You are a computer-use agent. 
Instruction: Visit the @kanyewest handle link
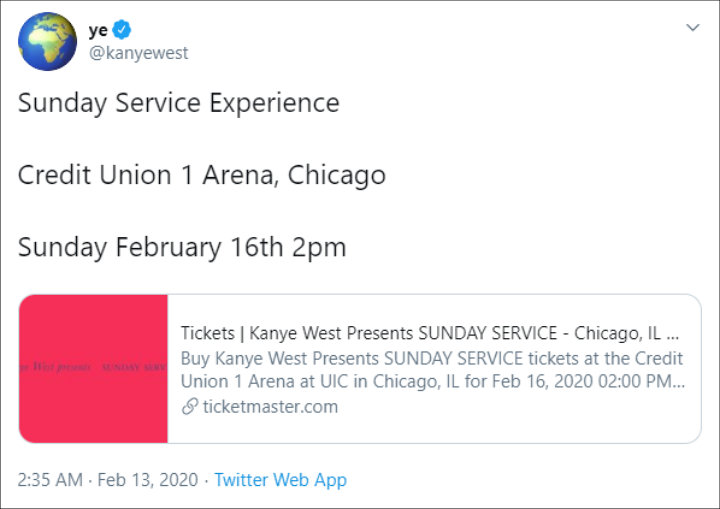[x=139, y=53]
